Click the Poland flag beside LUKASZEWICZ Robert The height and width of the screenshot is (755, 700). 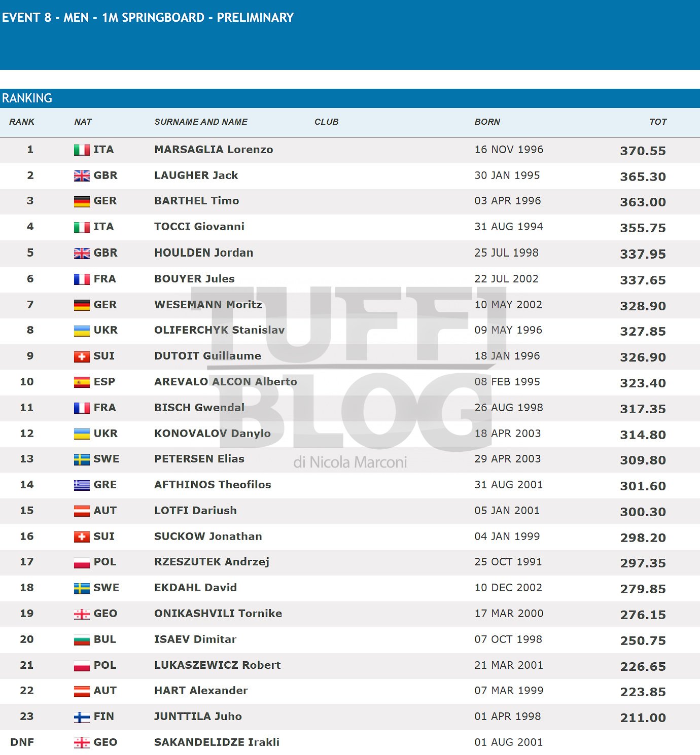82,666
